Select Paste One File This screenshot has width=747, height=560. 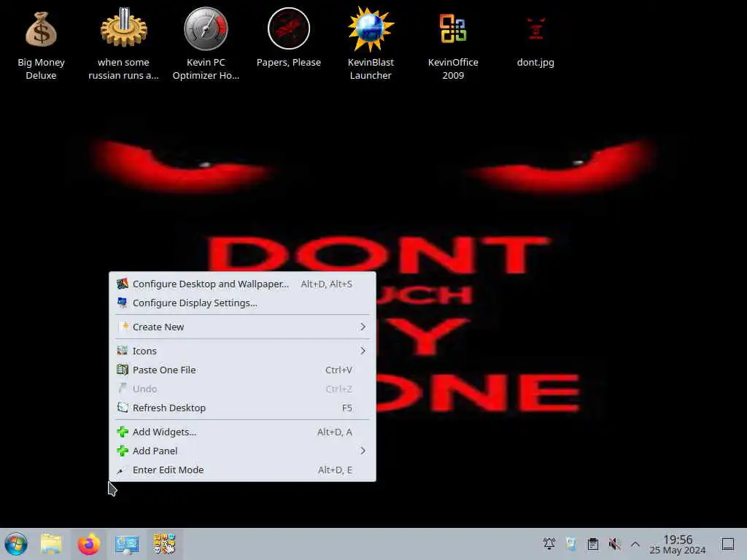pyautogui.click(x=242, y=370)
